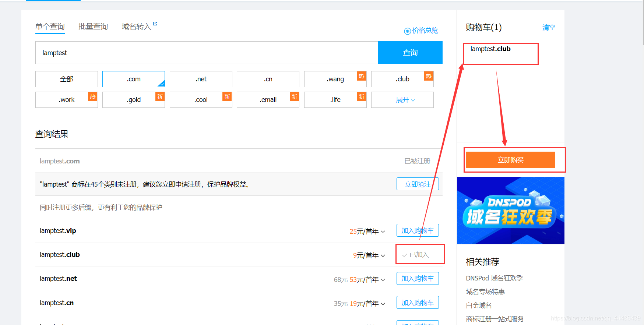Viewport: 644px width, 325px height.
Task: Toggle the .cn suffix filter
Action: pos(268,79)
